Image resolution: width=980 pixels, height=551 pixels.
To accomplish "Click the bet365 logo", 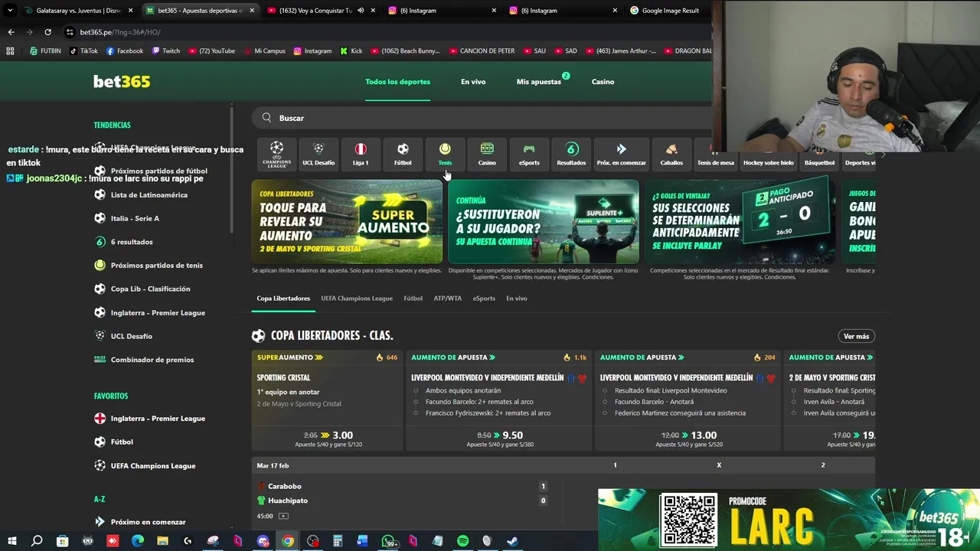I will 122,81.
